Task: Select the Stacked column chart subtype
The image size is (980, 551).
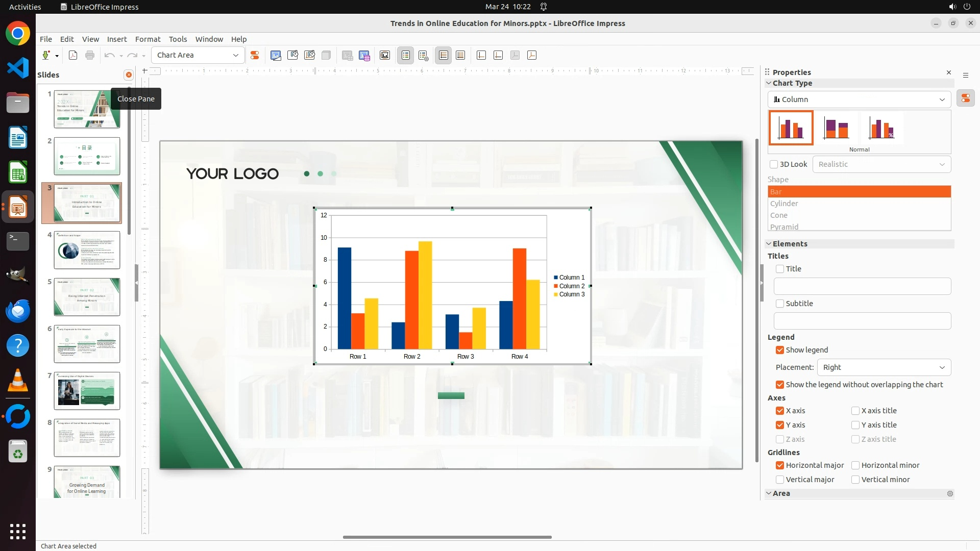Action: click(836, 129)
